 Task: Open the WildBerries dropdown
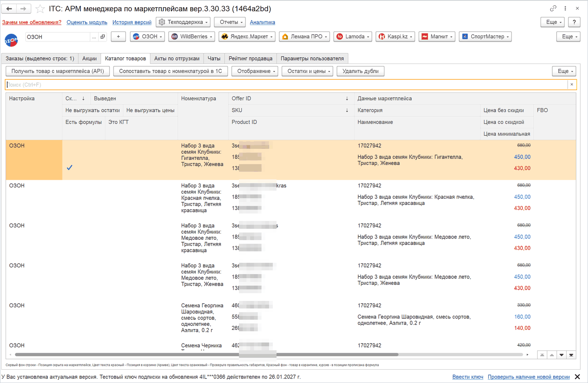[192, 37]
